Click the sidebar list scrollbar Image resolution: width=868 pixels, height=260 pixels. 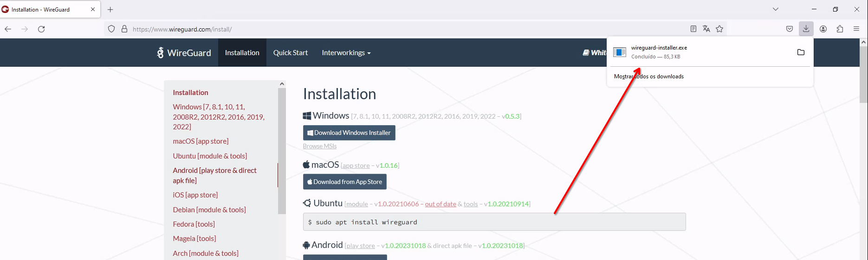click(282, 151)
